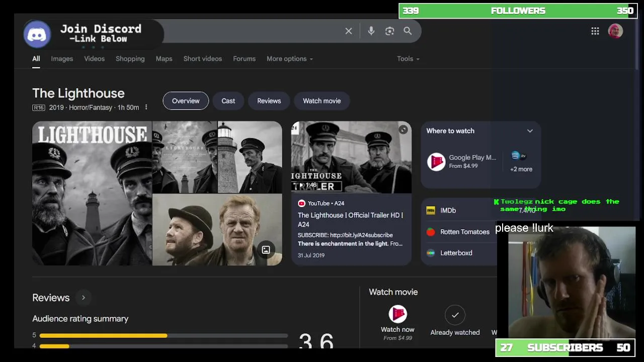Click the 31 Jul 2019 date text
This screenshot has height=362, width=644.
[x=311, y=255]
